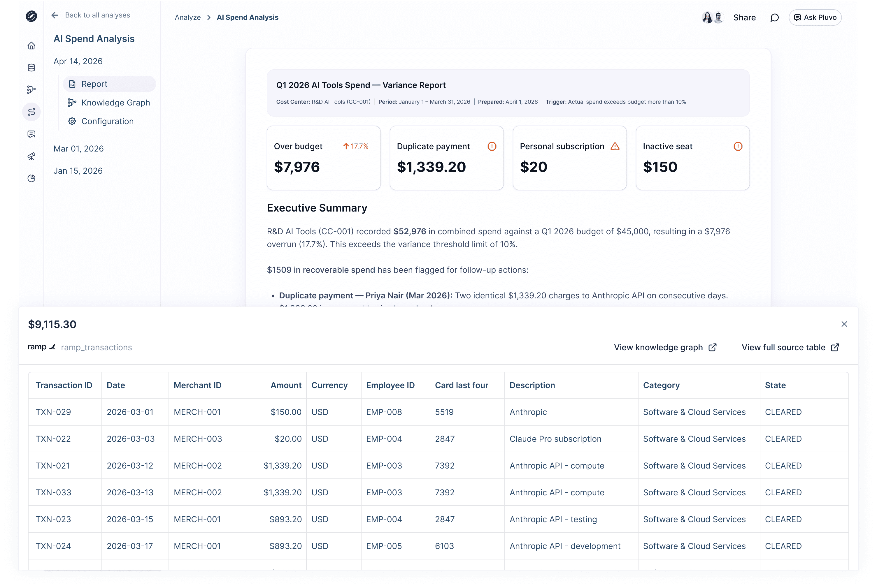Image resolution: width=877 pixels, height=588 pixels.
Task: Expand the Mar 01, 2026 analysis
Action: coord(78,149)
